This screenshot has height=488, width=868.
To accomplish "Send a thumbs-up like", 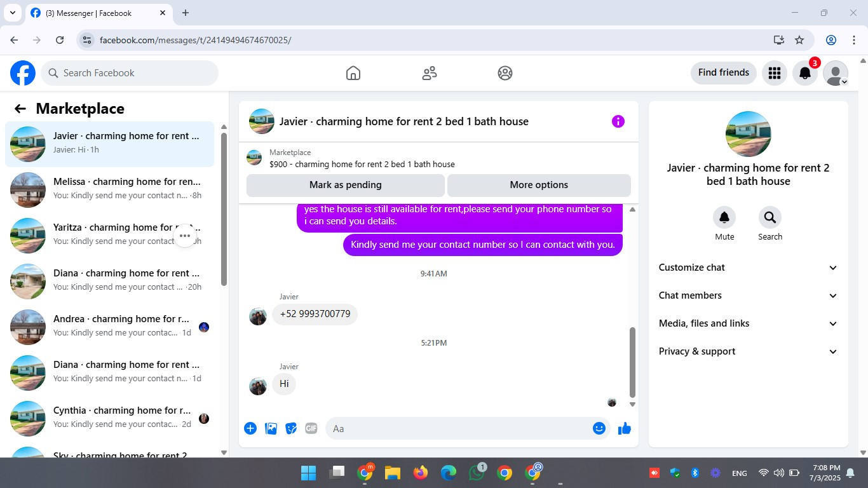I will (625, 428).
